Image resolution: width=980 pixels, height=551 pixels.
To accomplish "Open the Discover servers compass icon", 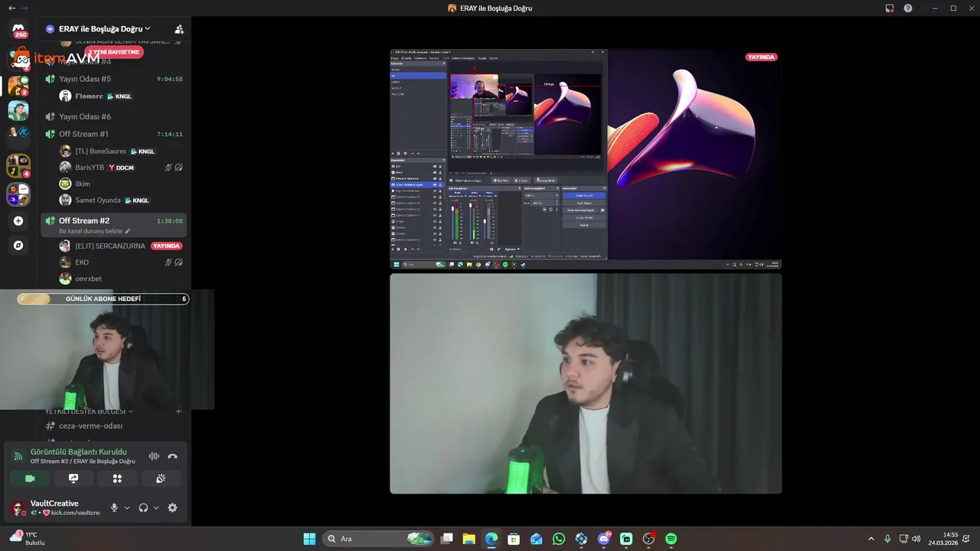I will tap(18, 246).
